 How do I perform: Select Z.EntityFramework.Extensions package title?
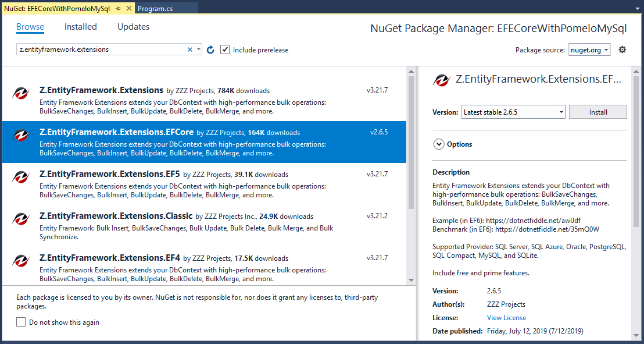[102, 90]
